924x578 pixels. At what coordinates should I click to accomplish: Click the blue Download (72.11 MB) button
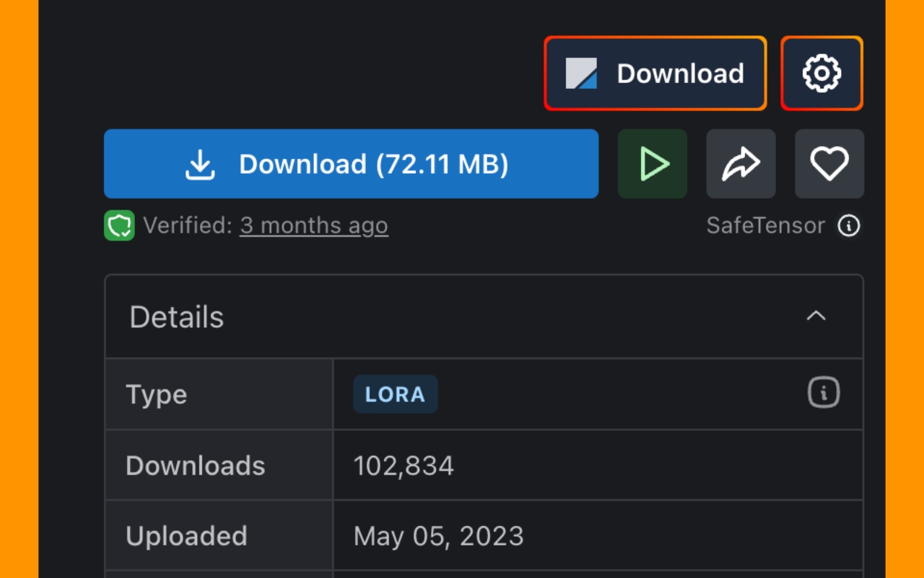tap(351, 164)
